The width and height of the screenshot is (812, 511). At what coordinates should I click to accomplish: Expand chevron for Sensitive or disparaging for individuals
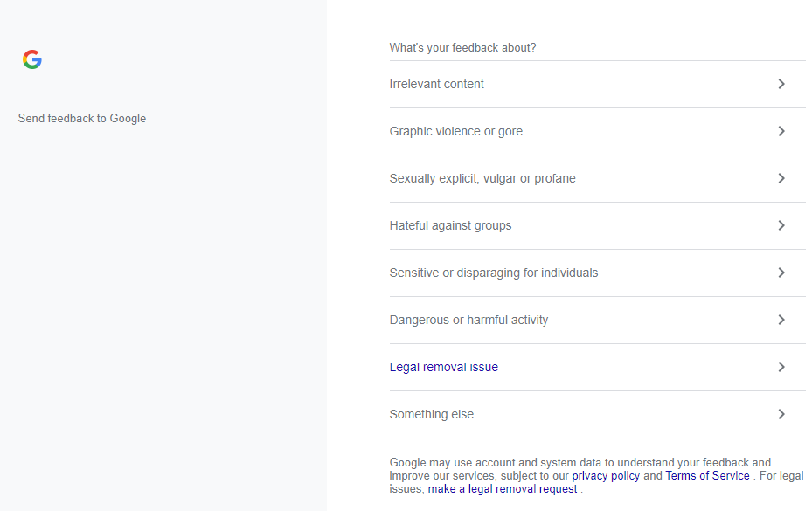(781, 273)
